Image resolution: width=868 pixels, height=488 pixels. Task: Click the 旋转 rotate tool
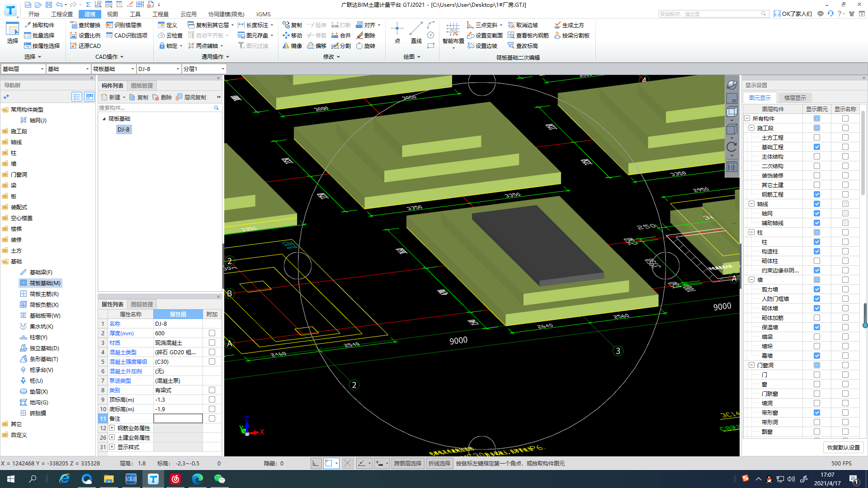coord(366,46)
